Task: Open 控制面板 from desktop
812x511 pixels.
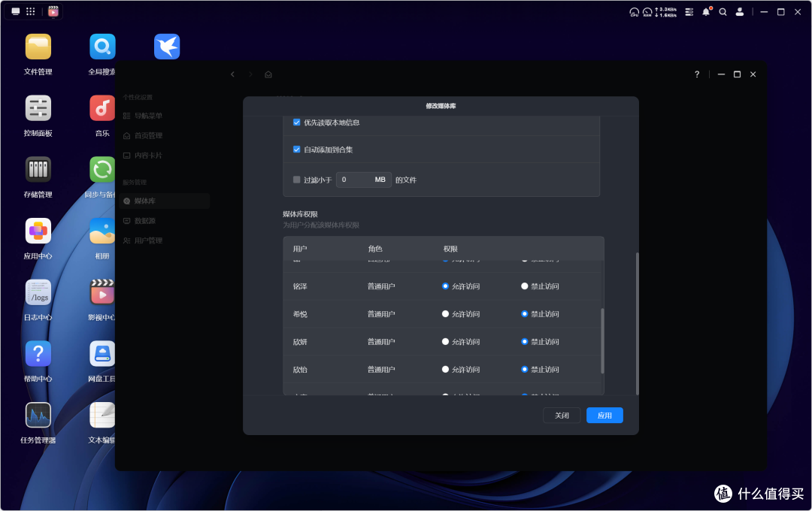Action: pos(38,108)
